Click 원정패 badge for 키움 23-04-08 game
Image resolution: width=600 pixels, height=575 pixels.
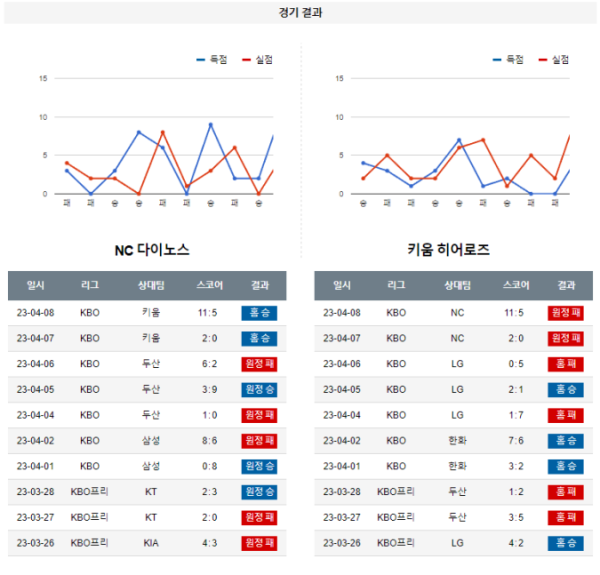566,313
